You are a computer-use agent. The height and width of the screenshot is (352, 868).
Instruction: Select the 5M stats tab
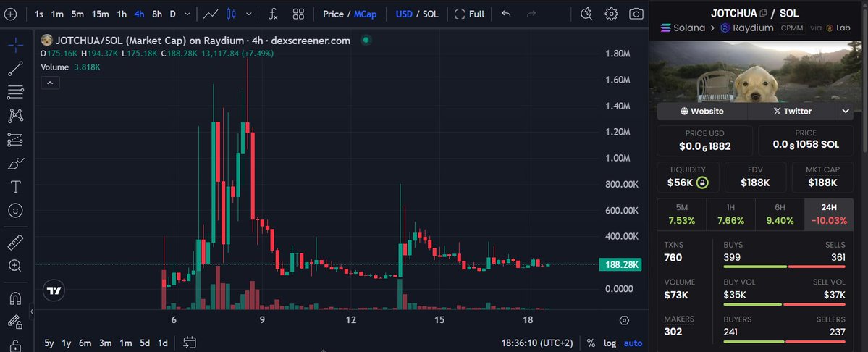(681, 214)
